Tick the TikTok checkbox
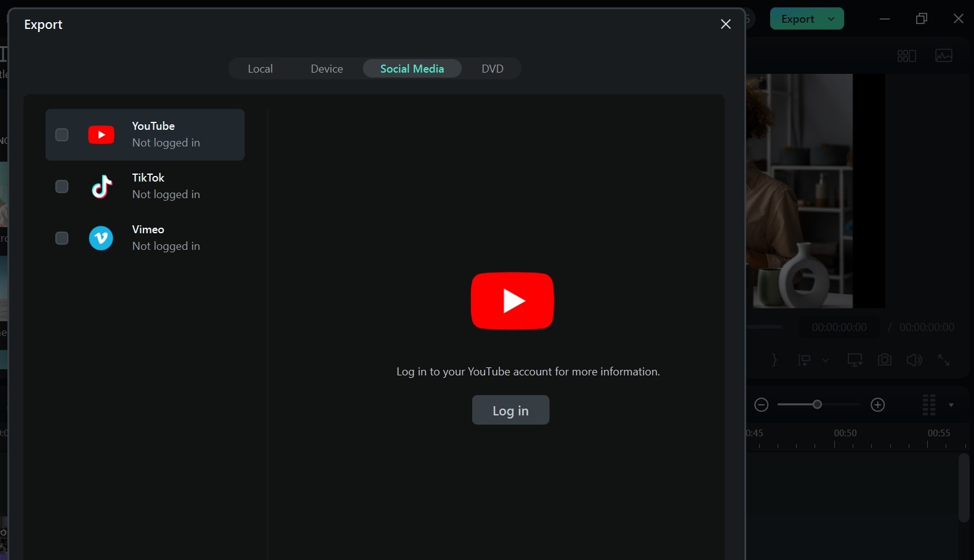Image resolution: width=974 pixels, height=560 pixels. click(x=62, y=186)
